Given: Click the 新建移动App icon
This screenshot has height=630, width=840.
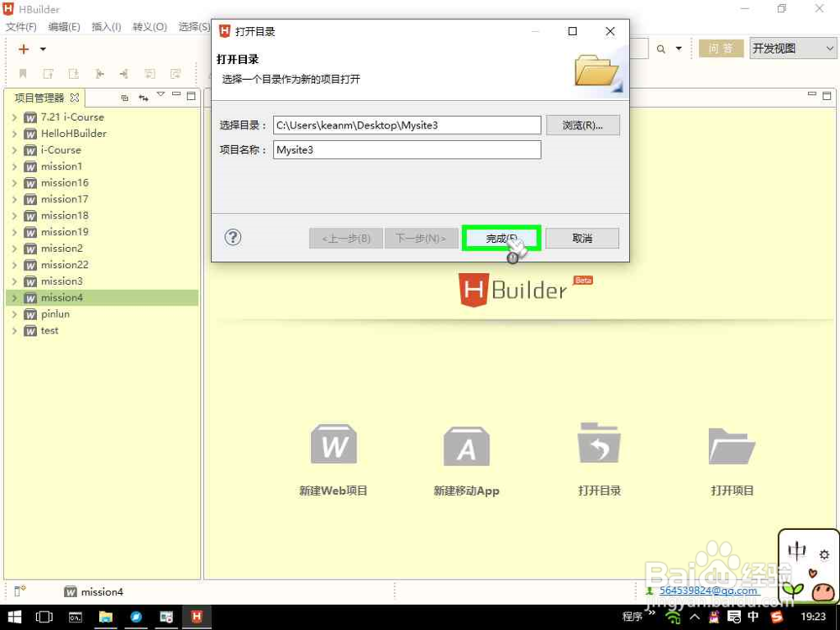Looking at the screenshot, I should point(466,446).
